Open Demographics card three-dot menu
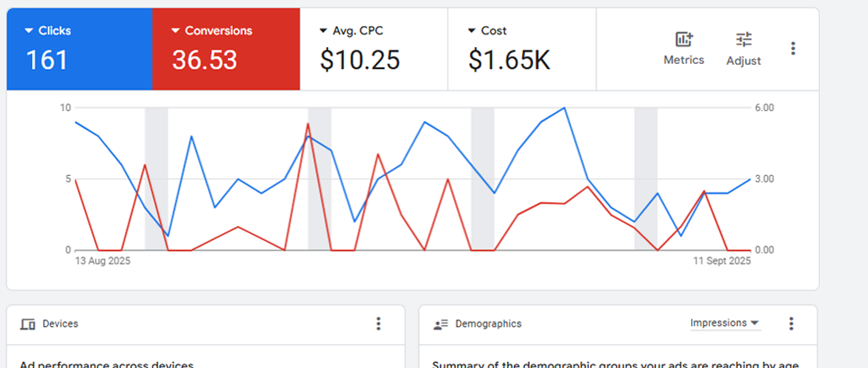868x368 pixels. click(791, 323)
